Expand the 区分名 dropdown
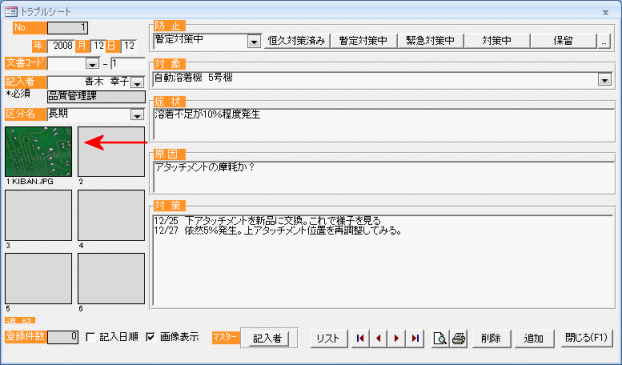Image resolution: width=622 pixels, height=365 pixels. coord(137,115)
